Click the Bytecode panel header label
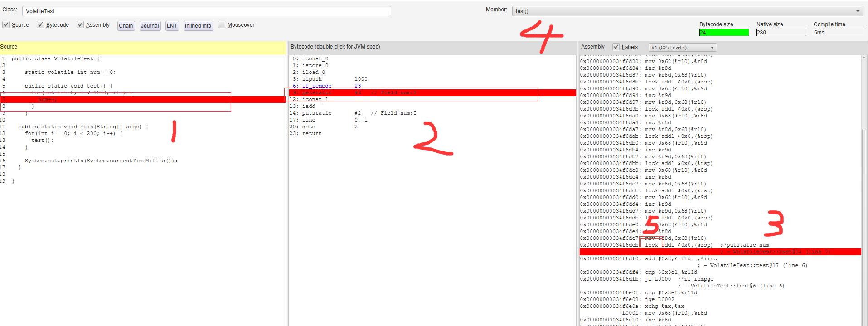This screenshot has width=868, height=326. pyautogui.click(x=335, y=47)
